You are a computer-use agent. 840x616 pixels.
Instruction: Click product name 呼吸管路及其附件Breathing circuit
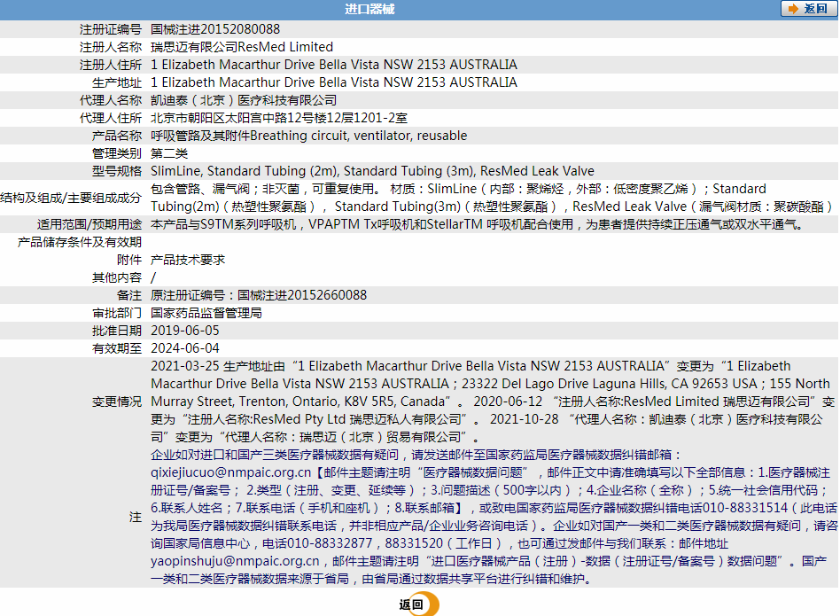click(308, 136)
